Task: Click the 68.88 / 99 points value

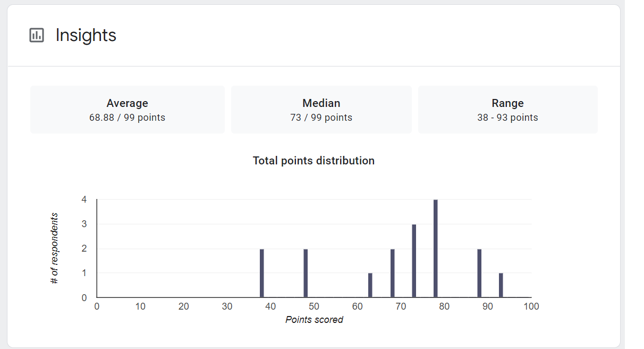Action: tap(127, 118)
